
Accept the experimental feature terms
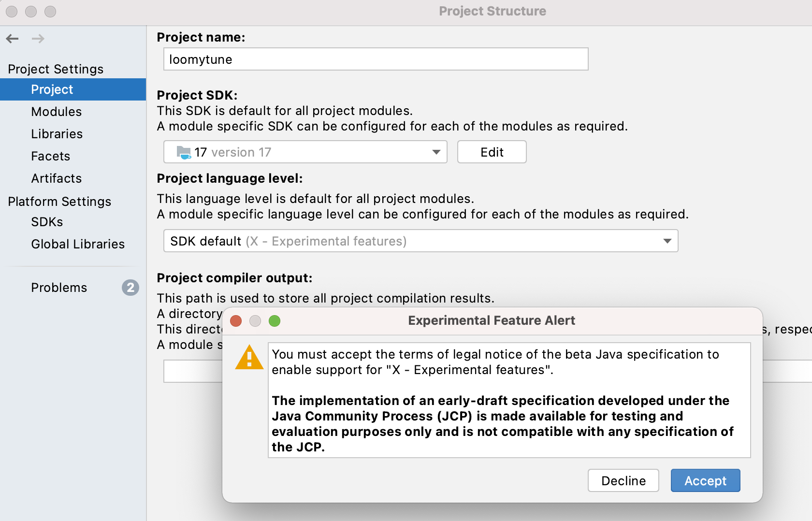click(705, 480)
